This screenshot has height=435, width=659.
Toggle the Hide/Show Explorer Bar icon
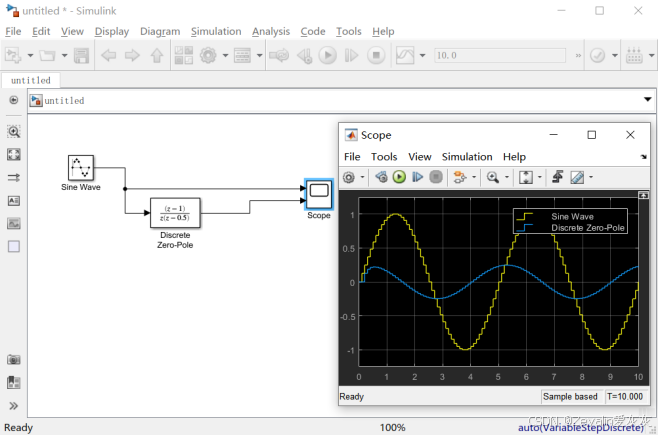pyautogui.click(x=13, y=100)
